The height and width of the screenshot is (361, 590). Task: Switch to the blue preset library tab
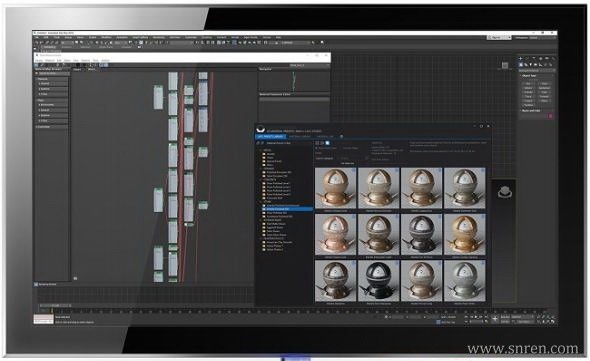coord(271,136)
